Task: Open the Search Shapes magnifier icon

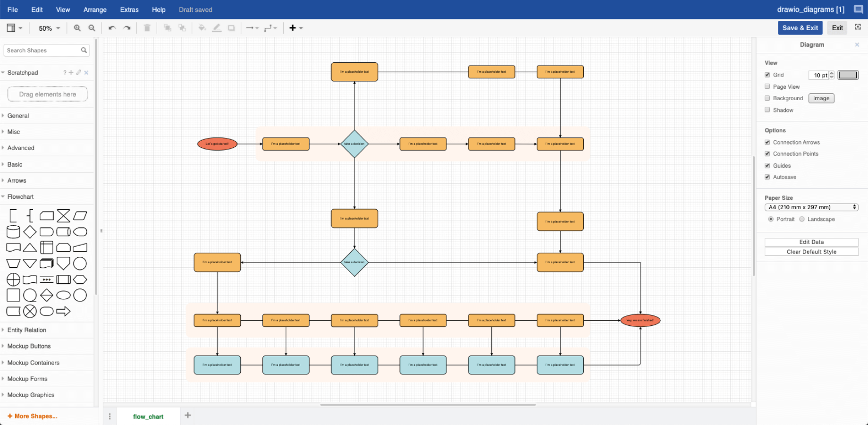Action: pos(84,50)
